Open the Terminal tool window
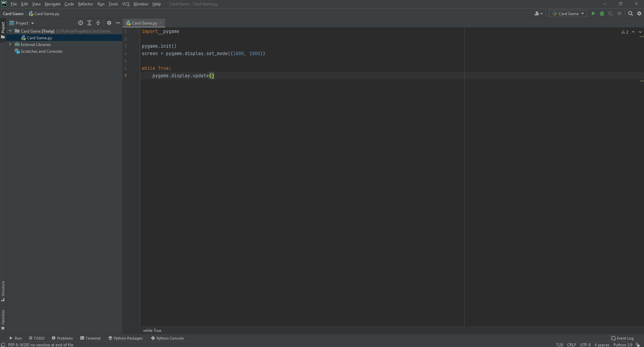 [x=90, y=338]
